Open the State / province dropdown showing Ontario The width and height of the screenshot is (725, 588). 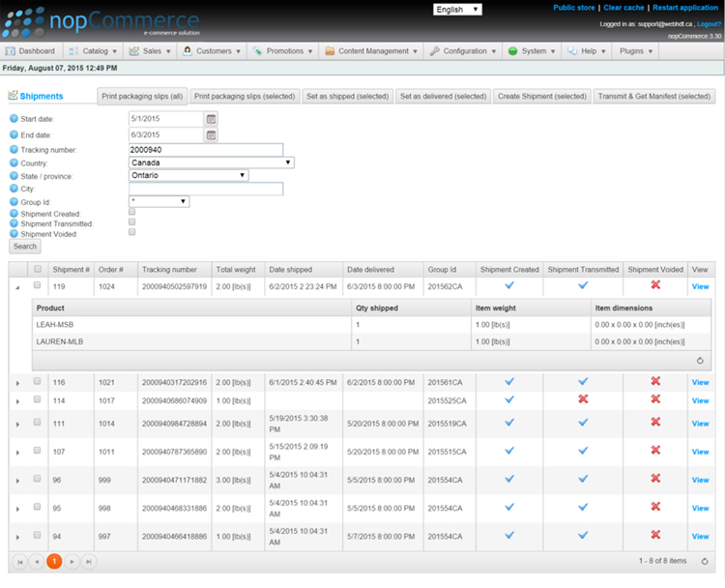pos(188,175)
